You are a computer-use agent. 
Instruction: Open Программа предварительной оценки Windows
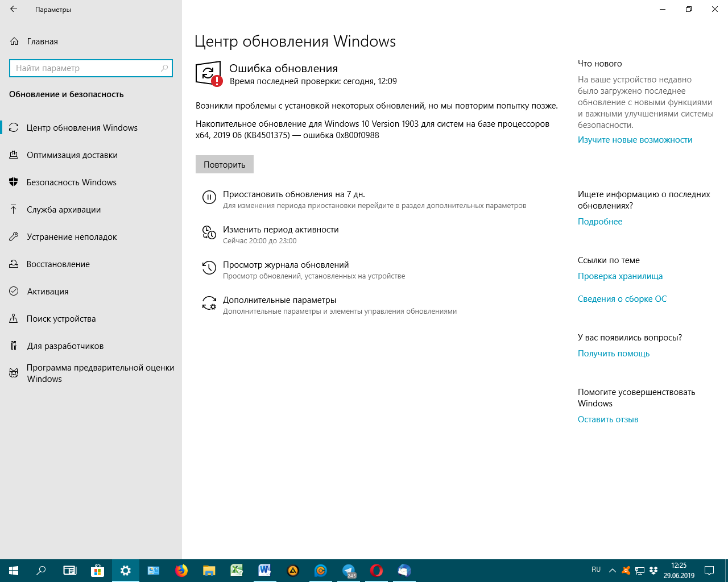click(x=91, y=373)
